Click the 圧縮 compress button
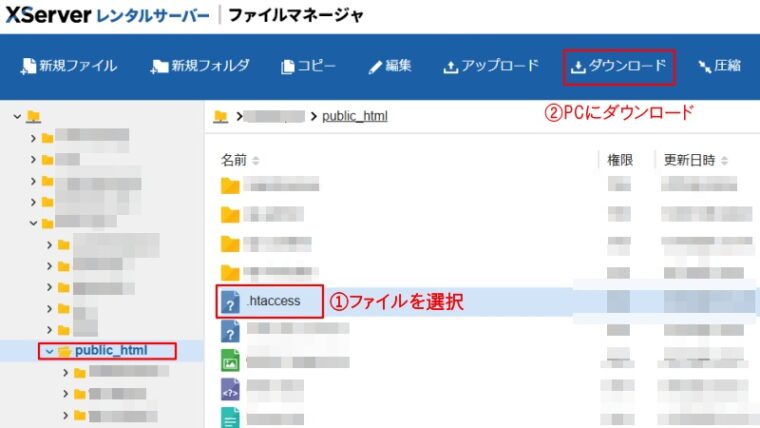The width and height of the screenshot is (760, 428). tap(720, 66)
